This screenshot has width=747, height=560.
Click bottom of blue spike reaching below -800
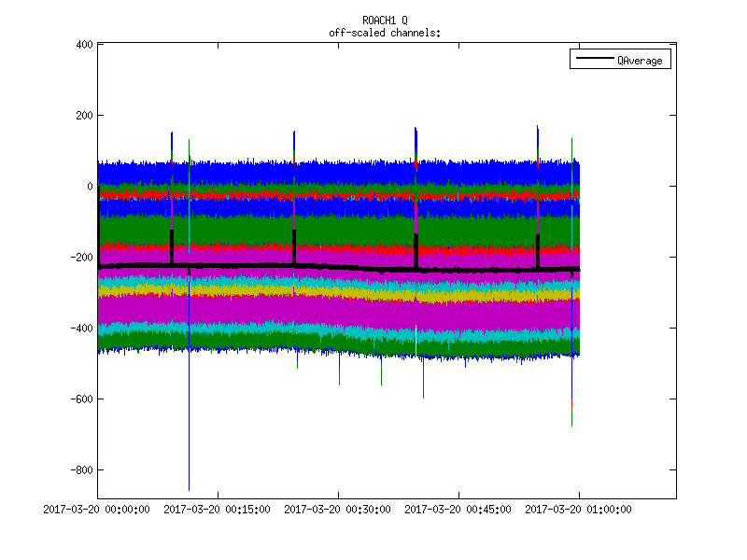point(189,487)
